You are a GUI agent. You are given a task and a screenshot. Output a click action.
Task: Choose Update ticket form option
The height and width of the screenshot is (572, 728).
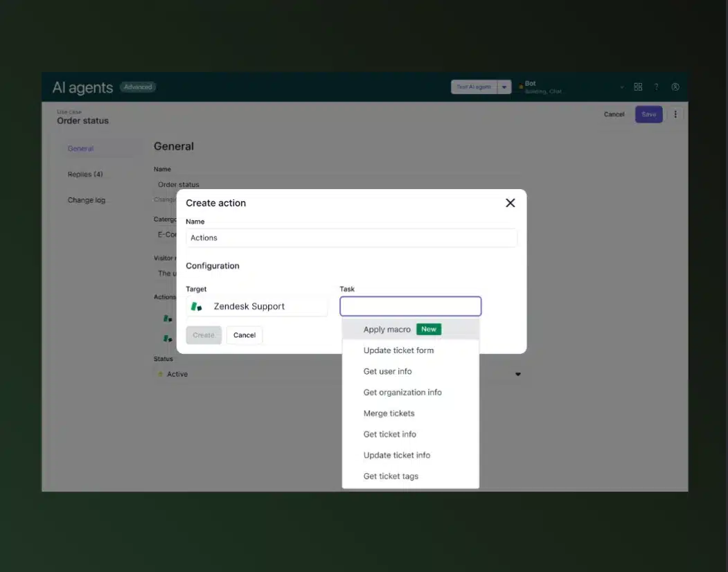[x=398, y=350]
